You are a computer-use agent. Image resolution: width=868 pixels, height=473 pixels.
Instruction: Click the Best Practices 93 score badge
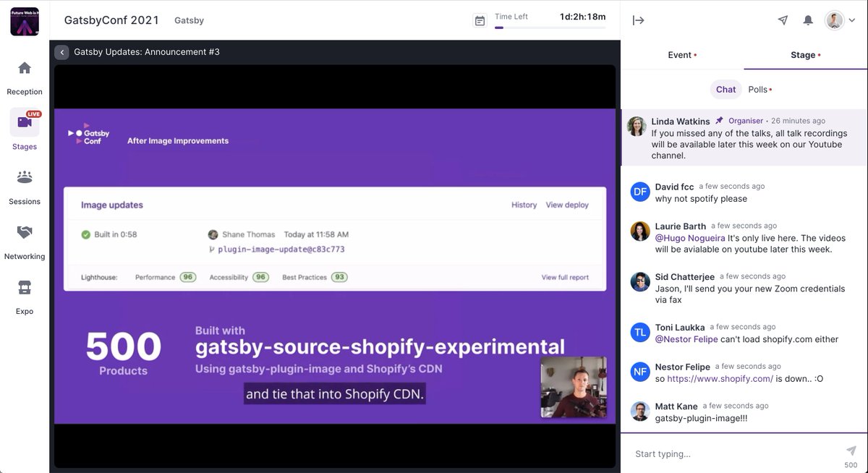tap(339, 277)
